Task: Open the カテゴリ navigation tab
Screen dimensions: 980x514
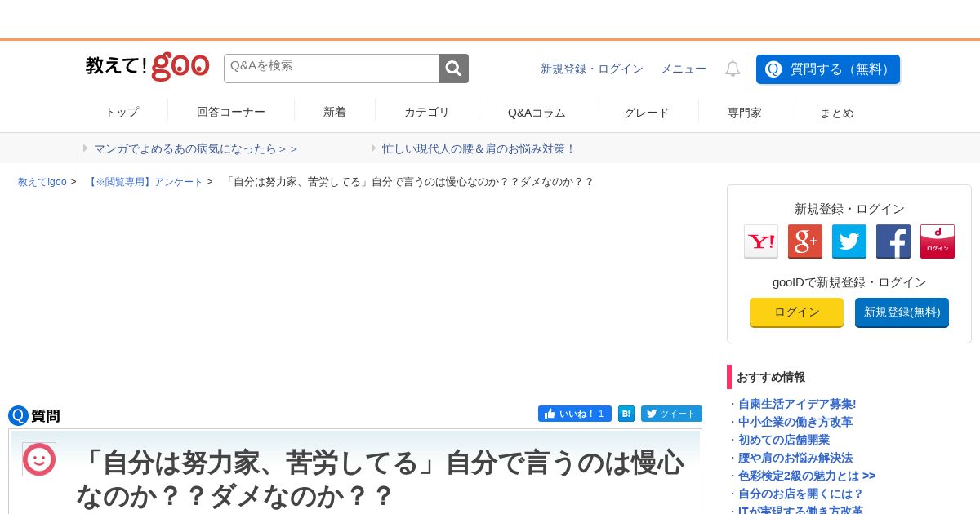Action: [427, 113]
